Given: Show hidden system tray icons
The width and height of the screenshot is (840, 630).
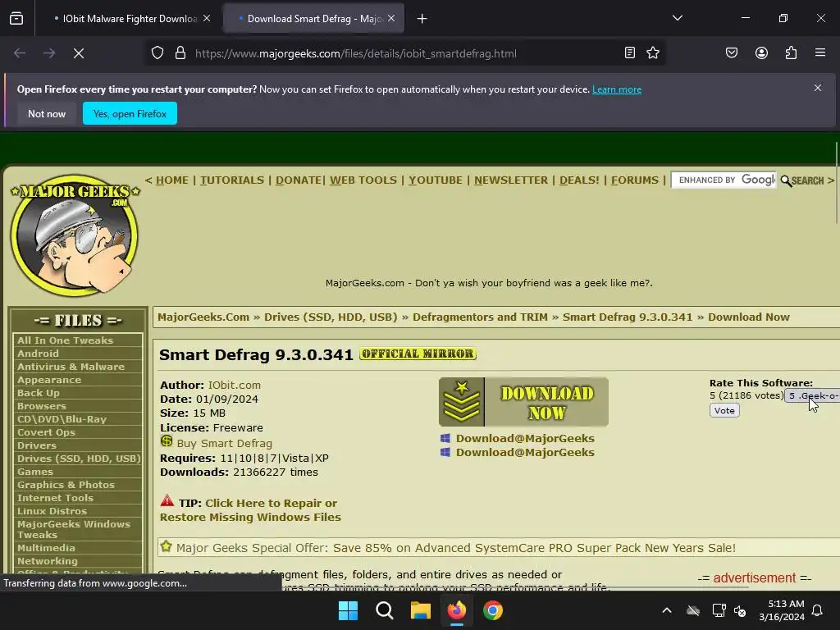Looking at the screenshot, I should pyautogui.click(x=666, y=610).
